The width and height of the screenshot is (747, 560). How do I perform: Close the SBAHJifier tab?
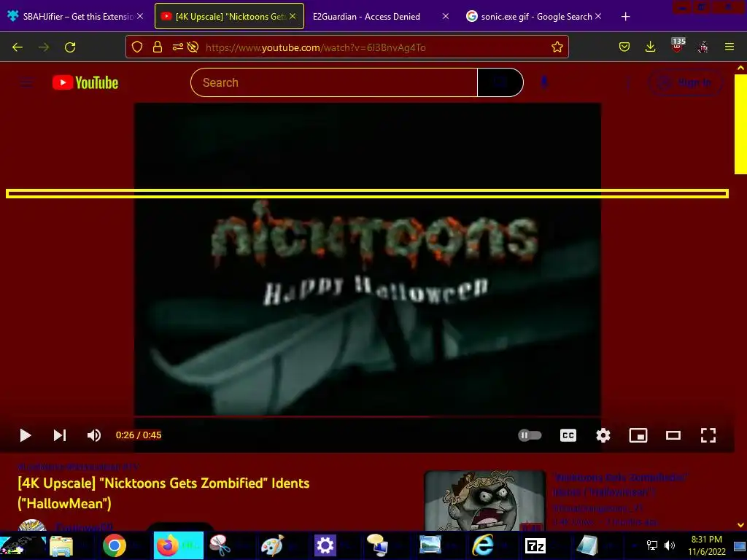(x=140, y=16)
